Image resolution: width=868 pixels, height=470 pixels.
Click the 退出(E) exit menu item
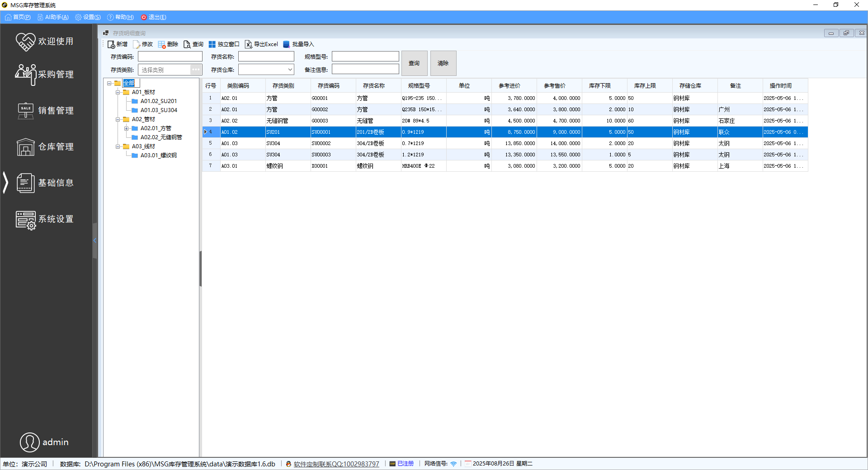point(154,17)
